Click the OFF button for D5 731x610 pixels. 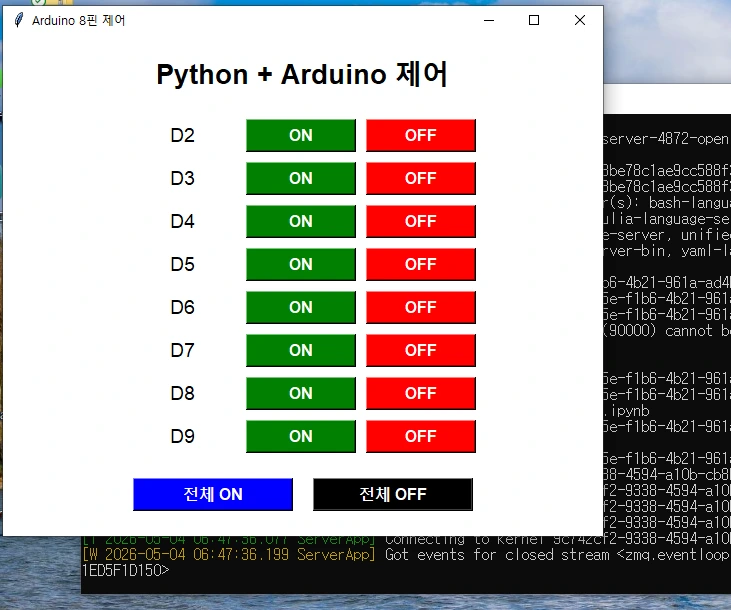click(421, 264)
